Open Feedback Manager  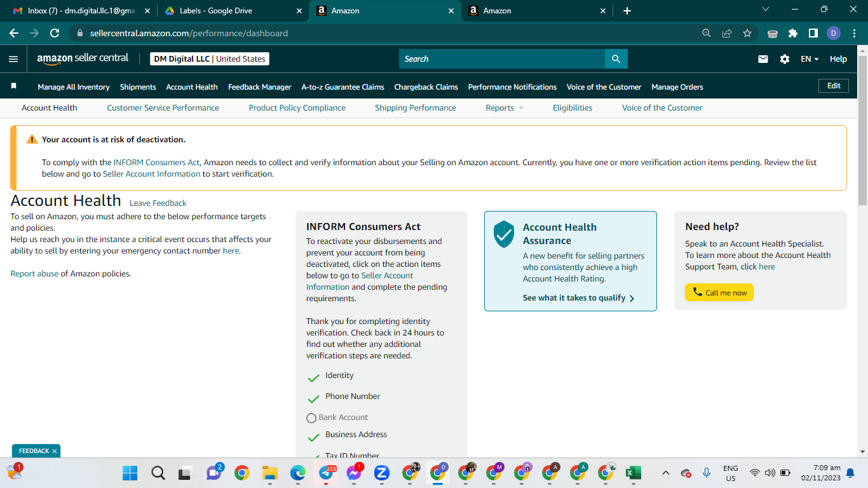260,87
